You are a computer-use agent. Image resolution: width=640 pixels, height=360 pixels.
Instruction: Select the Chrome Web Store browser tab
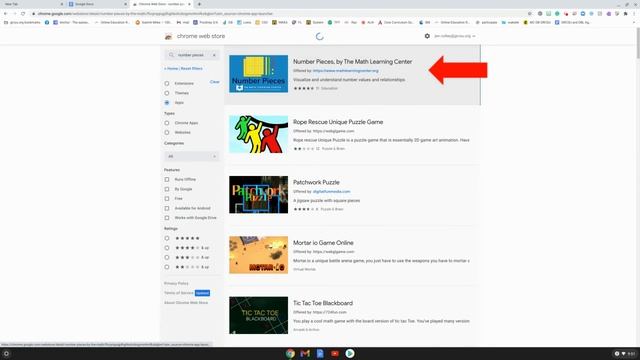coord(162,4)
